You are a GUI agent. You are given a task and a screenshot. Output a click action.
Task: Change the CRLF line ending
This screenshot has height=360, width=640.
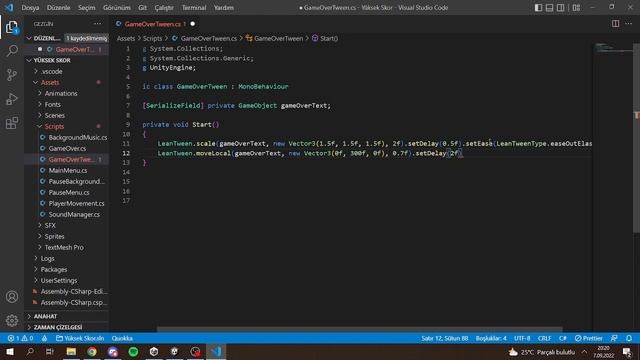(544, 338)
